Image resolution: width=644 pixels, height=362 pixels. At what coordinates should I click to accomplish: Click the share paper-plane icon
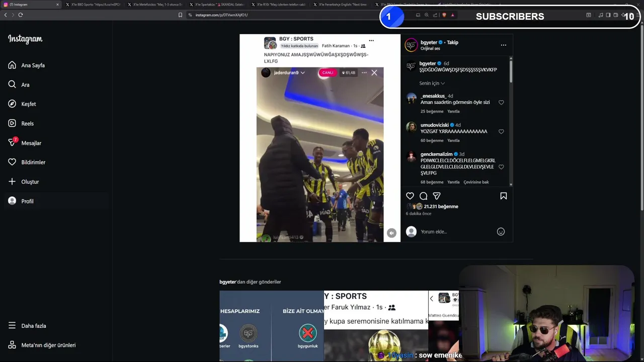click(437, 196)
